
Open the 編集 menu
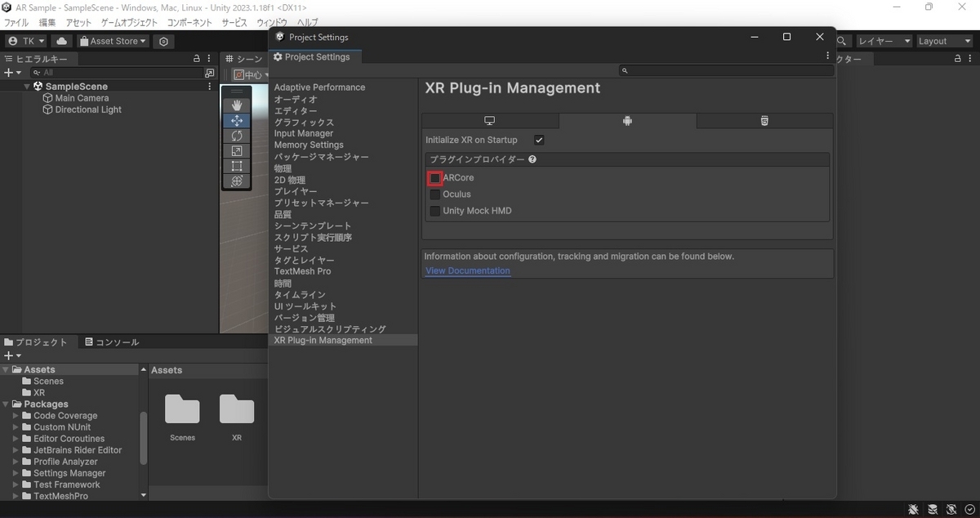pyautogui.click(x=47, y=23)
